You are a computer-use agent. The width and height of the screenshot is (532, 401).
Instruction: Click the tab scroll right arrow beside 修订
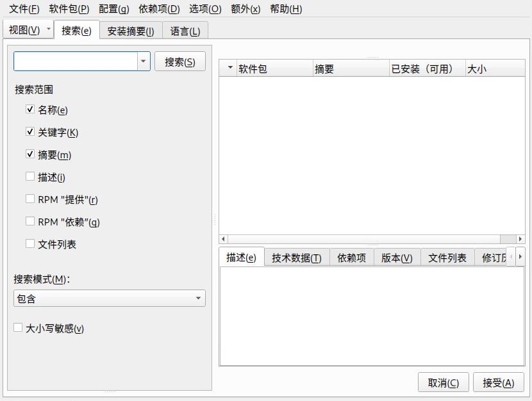(x=520, y=257)
